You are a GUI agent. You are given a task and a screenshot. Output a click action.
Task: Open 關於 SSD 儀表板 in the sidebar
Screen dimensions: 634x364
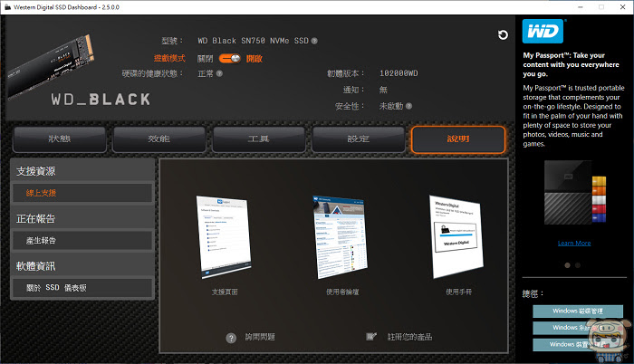pos(82,288)
